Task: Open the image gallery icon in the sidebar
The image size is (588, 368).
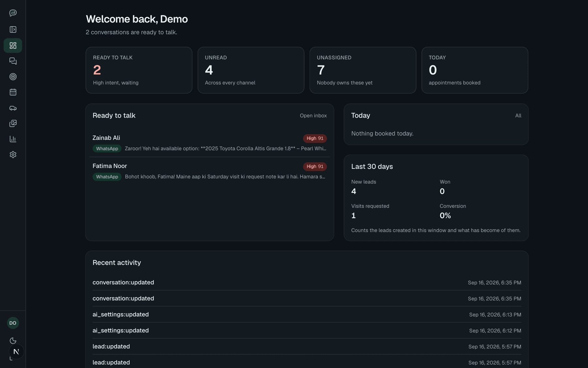Action: click(x=13, y=123)
